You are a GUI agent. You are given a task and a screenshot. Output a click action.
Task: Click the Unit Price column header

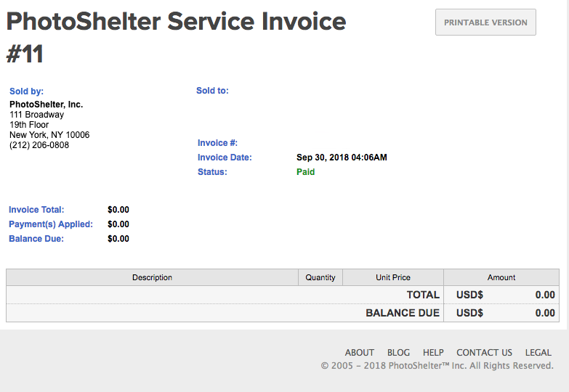pos(393,277)
